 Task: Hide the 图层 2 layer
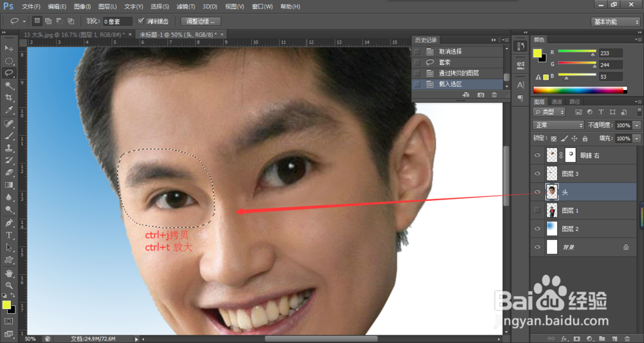coord(537,228)
